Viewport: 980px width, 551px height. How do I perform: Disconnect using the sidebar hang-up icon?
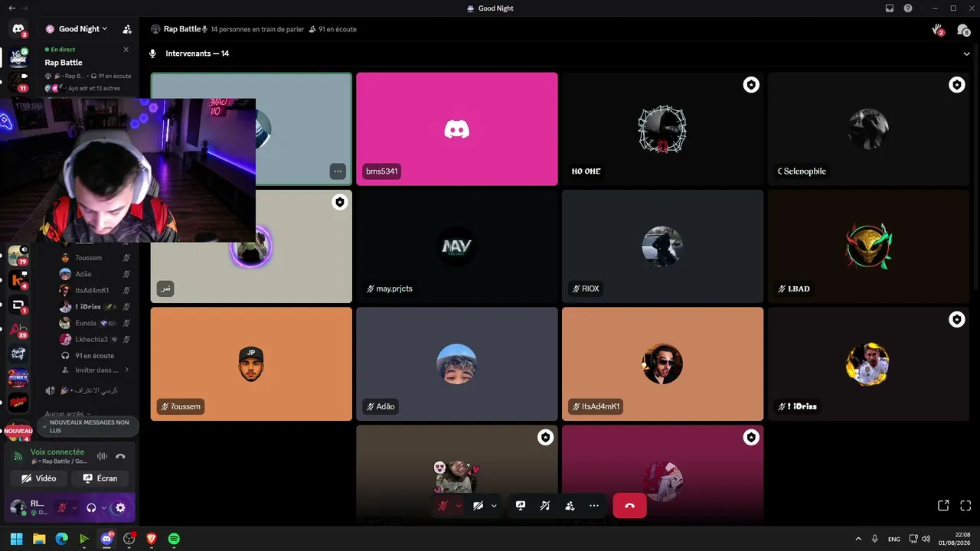tap(120, 456)
